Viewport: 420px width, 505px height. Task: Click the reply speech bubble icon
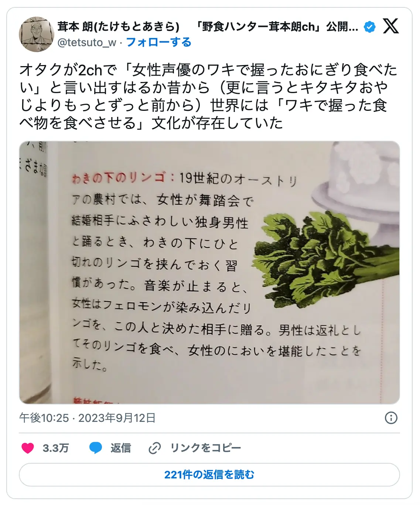tap(96, 448)
